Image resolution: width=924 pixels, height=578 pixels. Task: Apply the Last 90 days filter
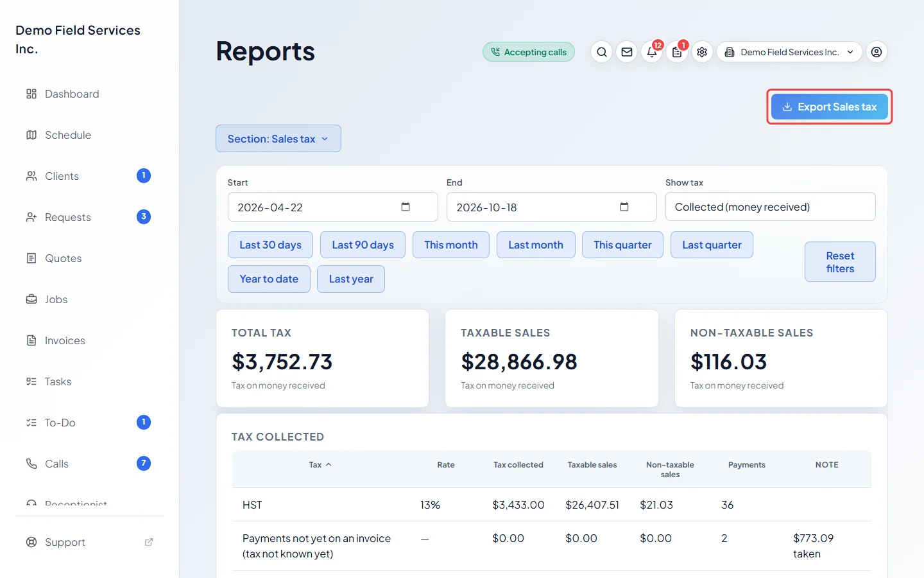363,245
